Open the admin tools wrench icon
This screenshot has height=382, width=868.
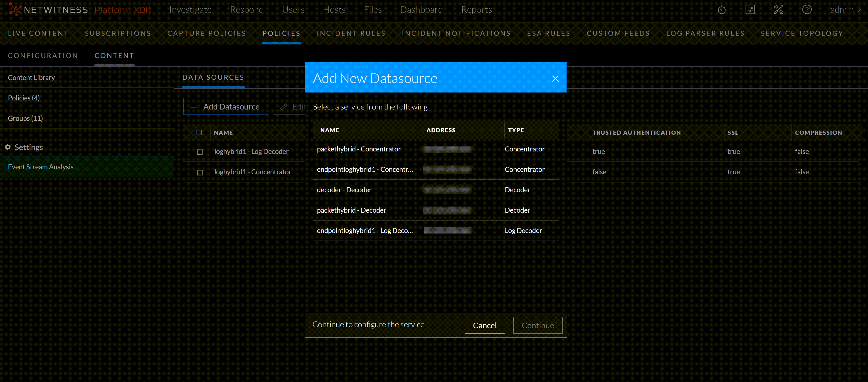(779, 10)
